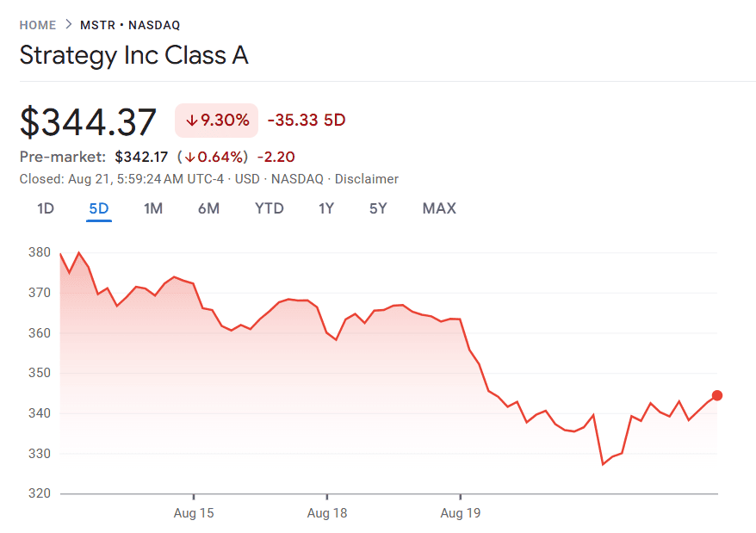Click the Strategy Inc Class A heading

coord(134,56)
